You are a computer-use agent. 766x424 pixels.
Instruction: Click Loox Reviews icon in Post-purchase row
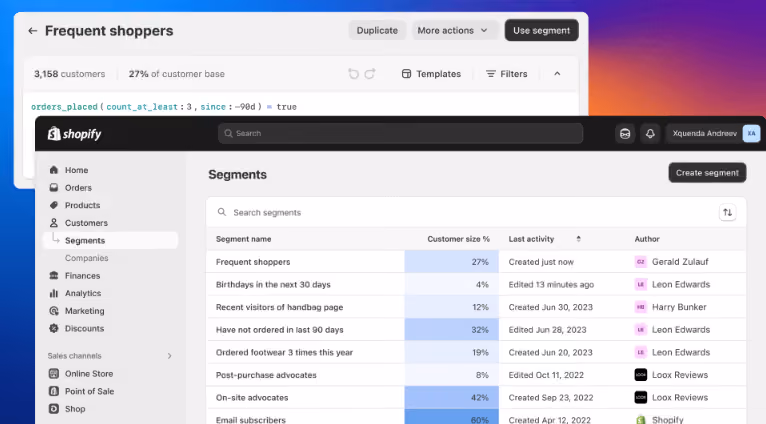[640, 375]
